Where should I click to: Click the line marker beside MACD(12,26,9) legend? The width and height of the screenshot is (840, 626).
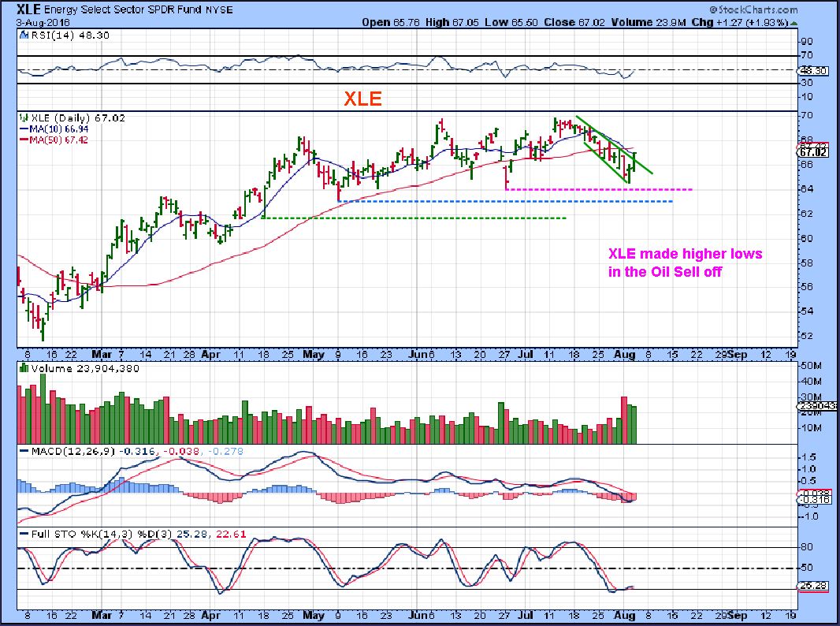coord(24,451)
